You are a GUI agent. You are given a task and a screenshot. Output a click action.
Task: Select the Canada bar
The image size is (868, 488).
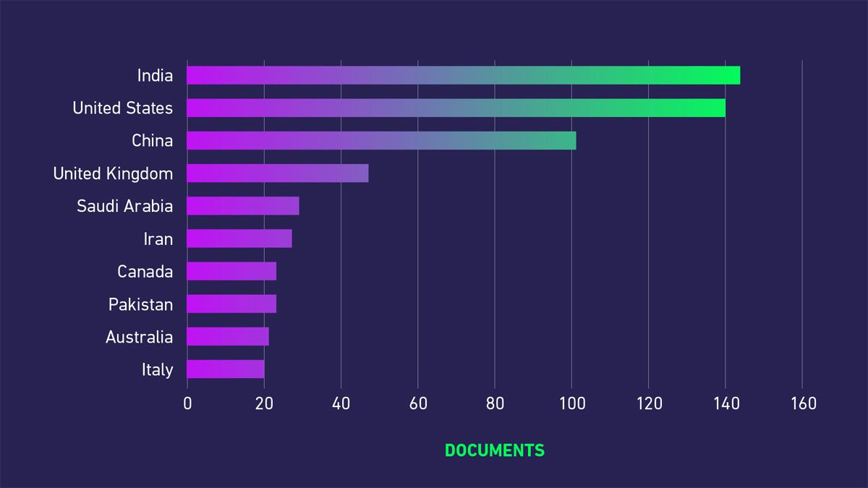click(x=231, y=271)
